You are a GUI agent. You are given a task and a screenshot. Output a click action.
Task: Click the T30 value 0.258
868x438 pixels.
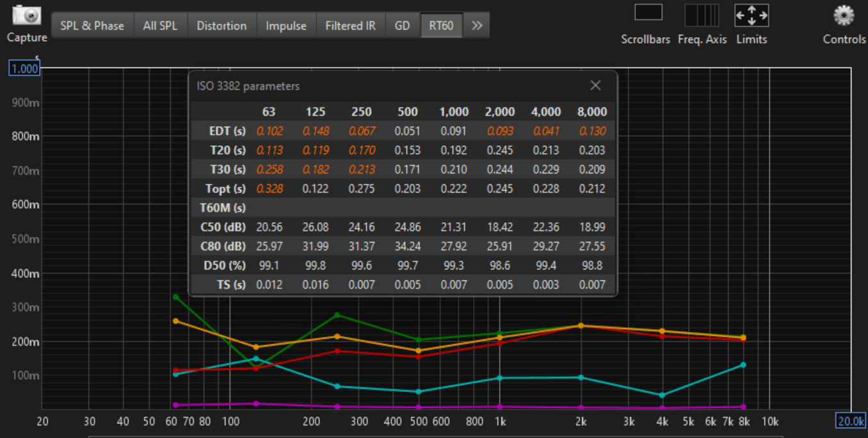269,169
